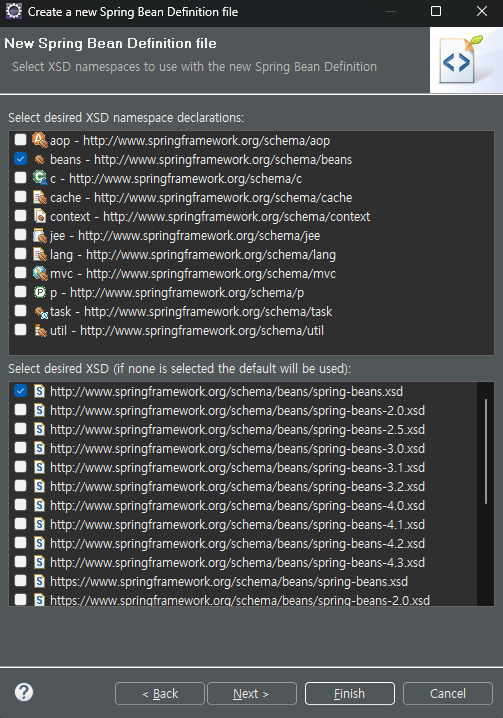The image size is (503, 718).
Task: Cancel the wizard
Action: point(448,693)
